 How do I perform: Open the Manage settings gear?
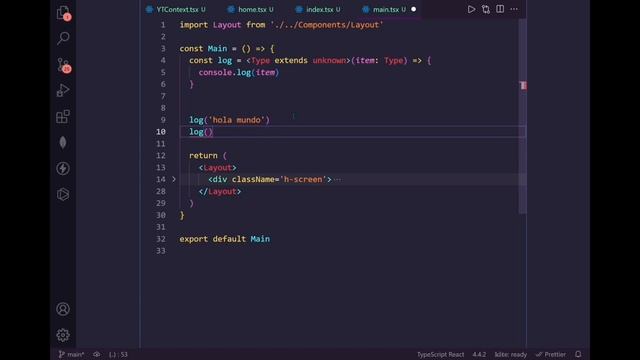[x=63, y=335]
